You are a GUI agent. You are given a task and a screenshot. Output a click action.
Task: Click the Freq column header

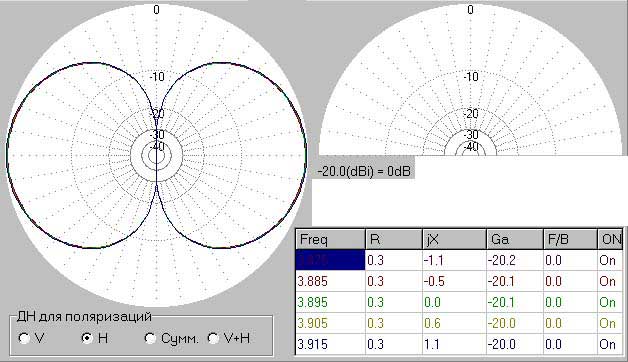(330, 239)
